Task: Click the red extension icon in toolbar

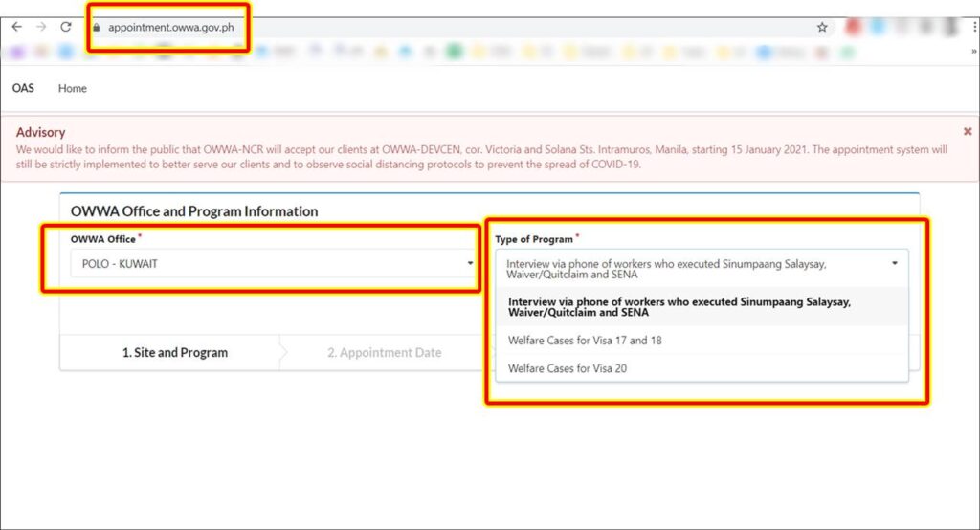Action: point(853,28)
